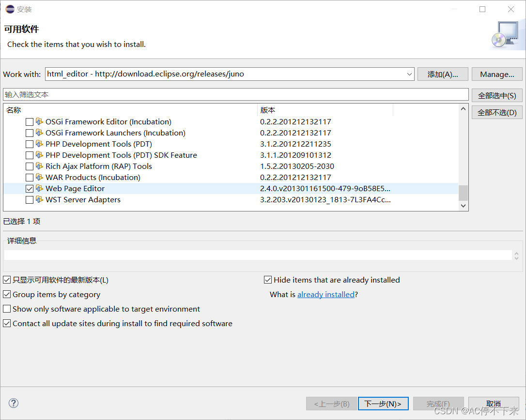Toggle Group items by category checkbox

tap(7, 294)
